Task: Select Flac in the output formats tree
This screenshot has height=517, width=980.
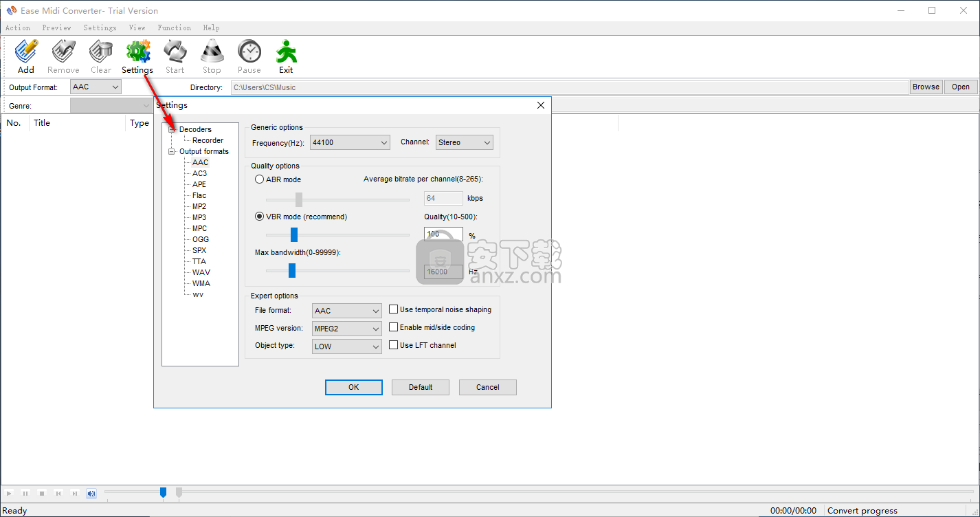Action: tap(199, 195)
